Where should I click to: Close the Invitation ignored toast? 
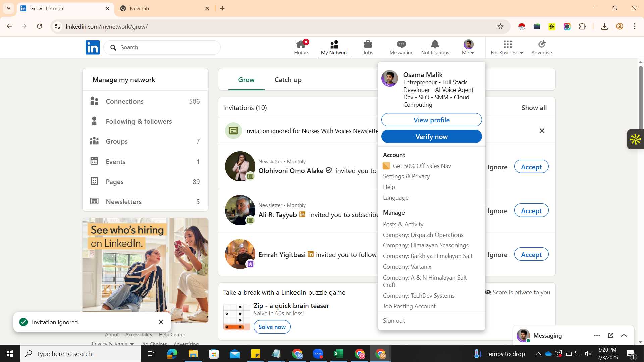point(161,322)
